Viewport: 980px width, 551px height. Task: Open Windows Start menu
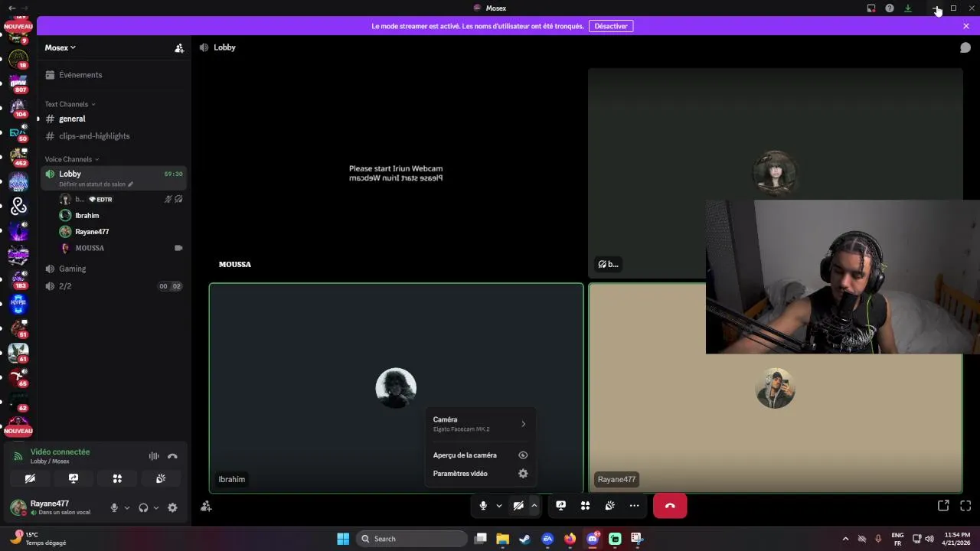343,539
